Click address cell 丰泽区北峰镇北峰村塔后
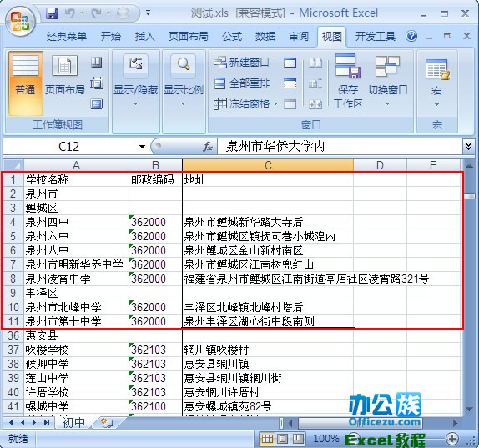Screen dimensions: 479x448 [268, 307]
